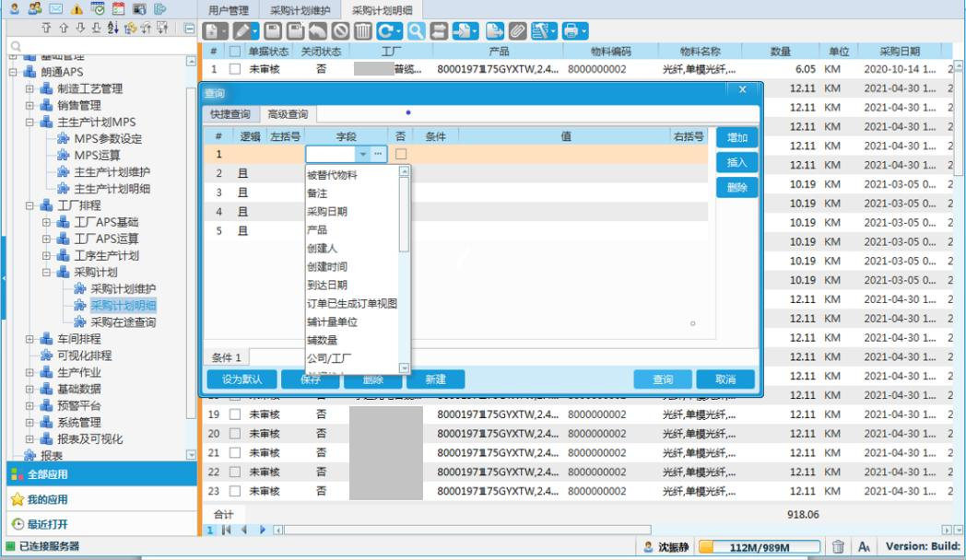This screenshot has height=560, width=966.
Task: Check the checkbox for table row 19
Action: [235, 414]
